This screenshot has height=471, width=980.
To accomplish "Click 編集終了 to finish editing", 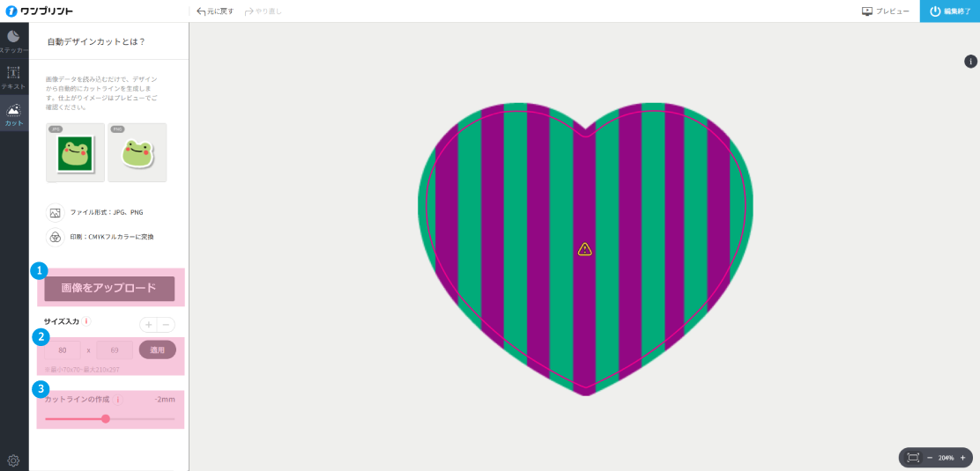I will [x=950, y=11].
